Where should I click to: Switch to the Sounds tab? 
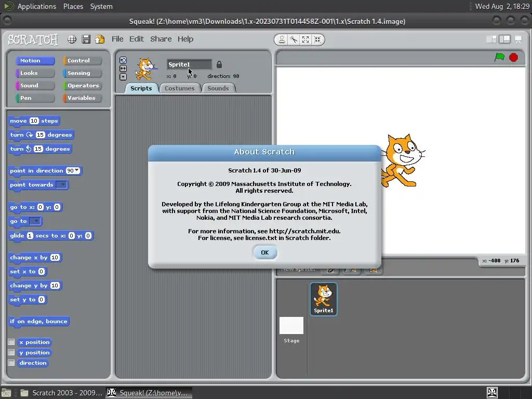coord(218,88)
